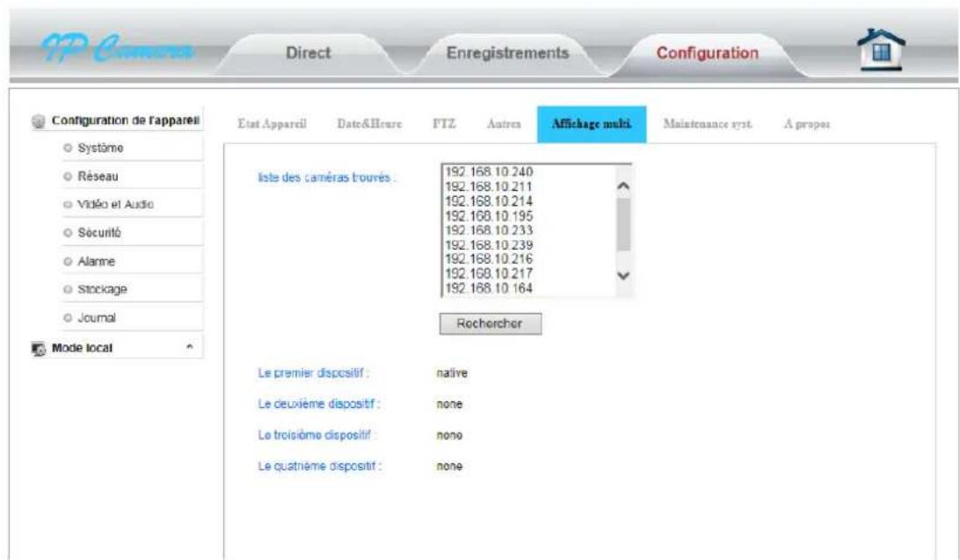This screenshot has width=960, height=560.
Task: Open Sécurité settings in sidebar
Action: point(99,233)
